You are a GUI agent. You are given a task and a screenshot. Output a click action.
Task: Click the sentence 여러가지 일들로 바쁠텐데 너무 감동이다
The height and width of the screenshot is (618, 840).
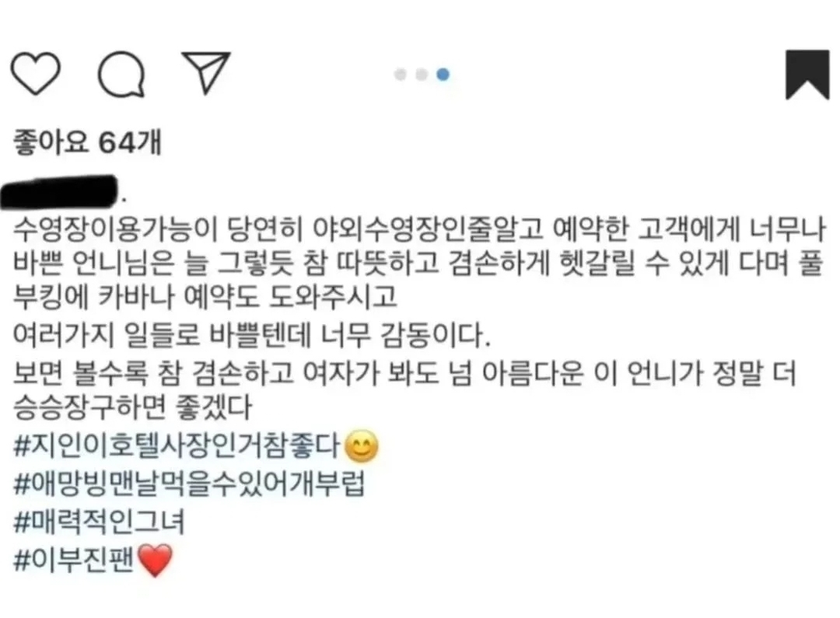pos(251,335)
